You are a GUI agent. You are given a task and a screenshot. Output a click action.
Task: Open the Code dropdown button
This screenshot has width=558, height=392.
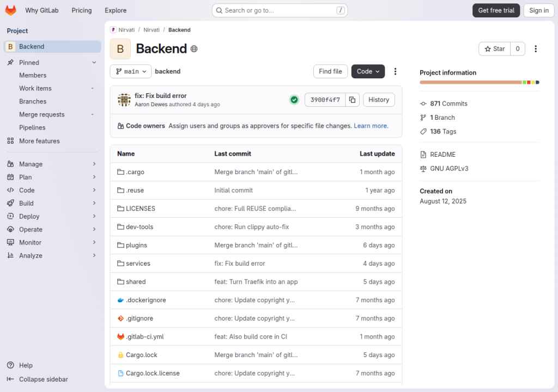368,71
